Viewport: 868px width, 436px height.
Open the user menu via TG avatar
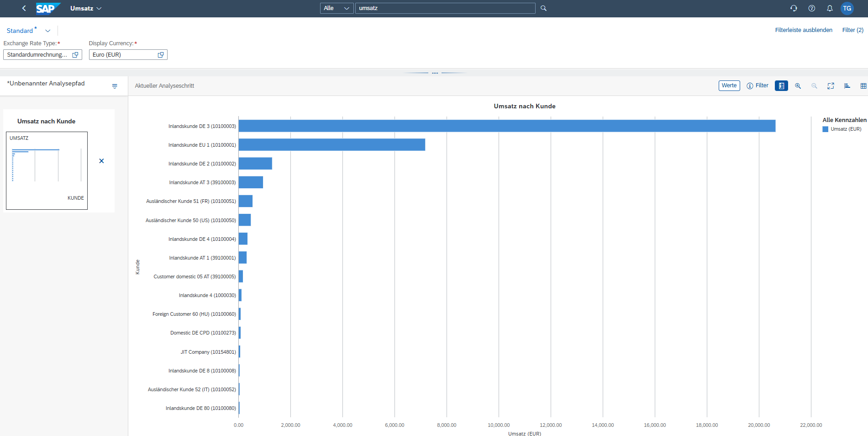(847, 8)
